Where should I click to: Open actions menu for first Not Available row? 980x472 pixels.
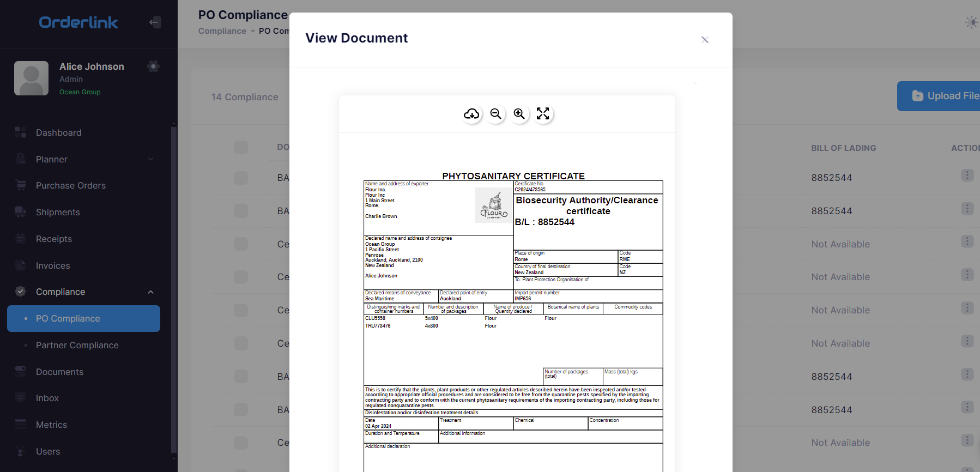click(967, 241)
